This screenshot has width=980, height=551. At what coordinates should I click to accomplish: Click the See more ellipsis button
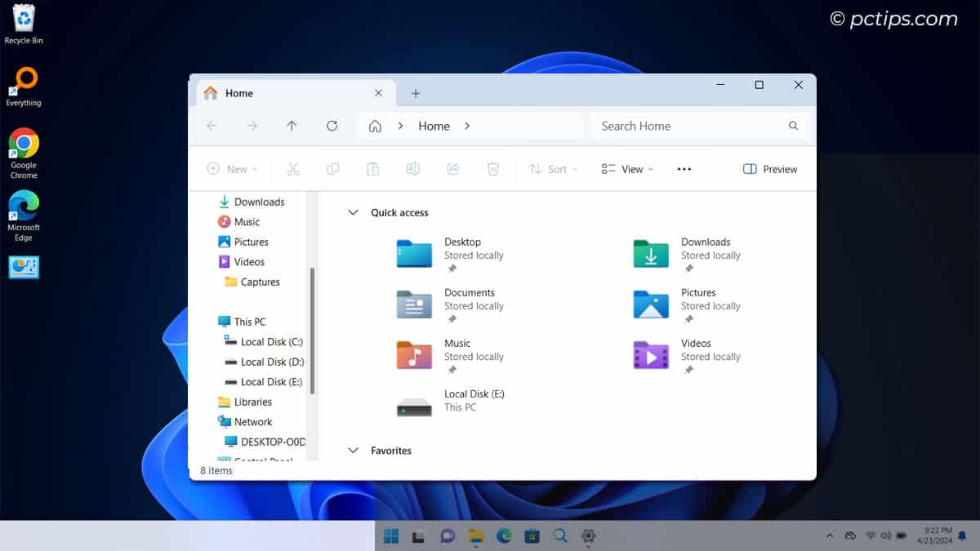click(684, 168)
